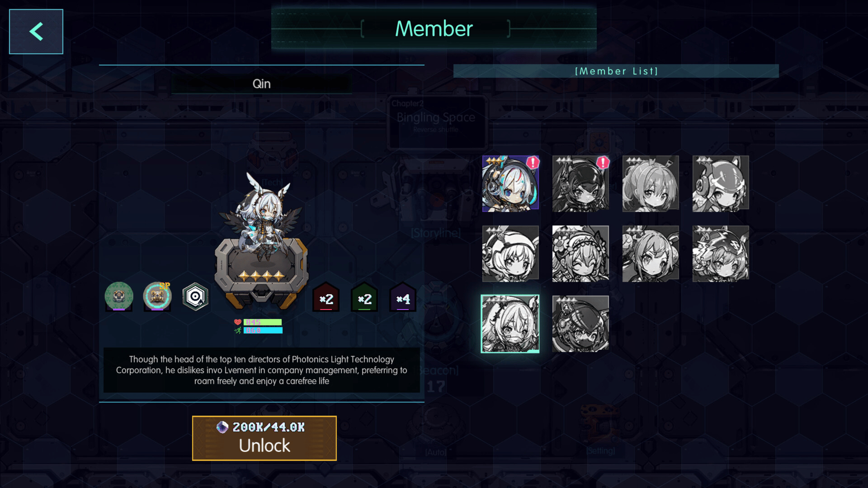The image size is (868, 488).
Task: Select the white hexagon target skill icon
Action: point(195,296)
